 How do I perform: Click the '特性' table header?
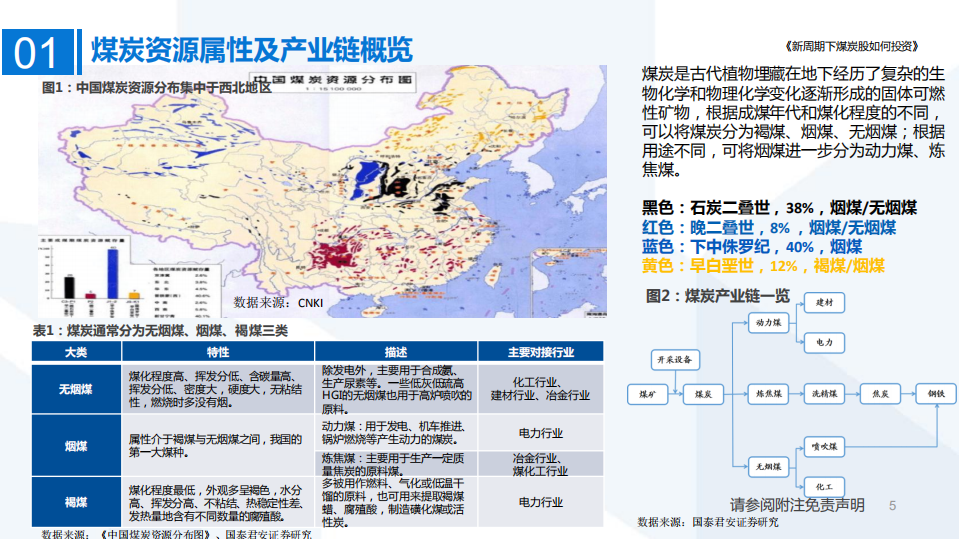(218, 352)
